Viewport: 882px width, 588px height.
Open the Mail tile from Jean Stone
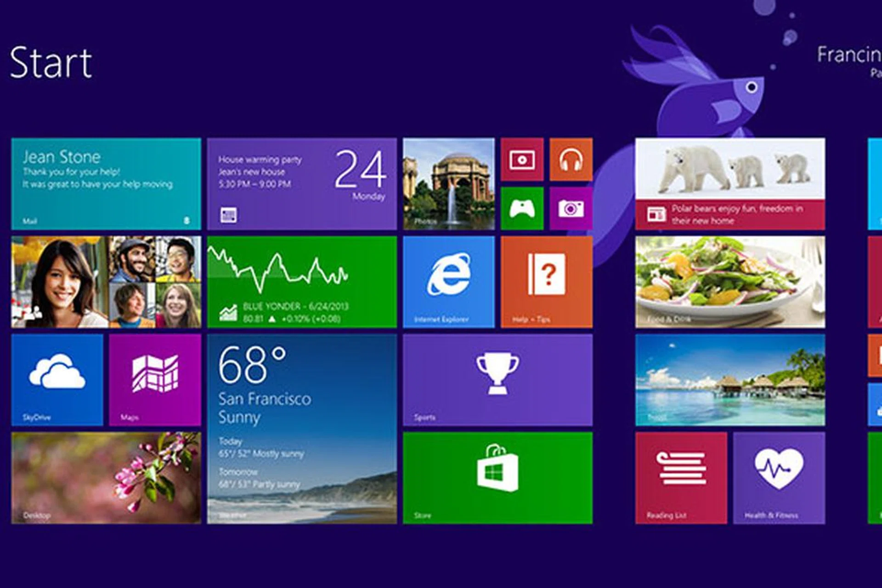coord(106,184)
